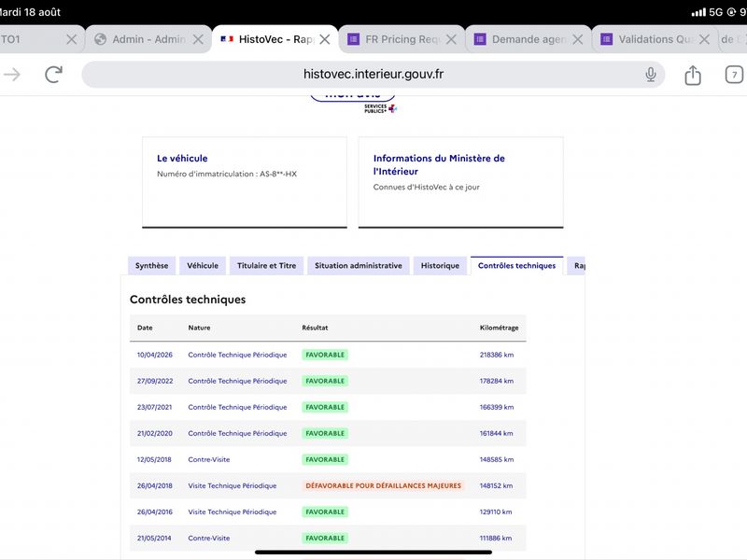747x560 pixels.
Task: Click the registration number AS-8**-HX text
Action: (x=278, y=174)
